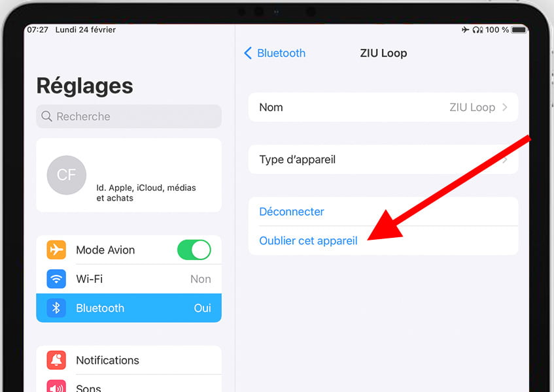Click the pink Sons speaker icon
This screenshot has height=392, width=554.
click(x=56, y=386)
